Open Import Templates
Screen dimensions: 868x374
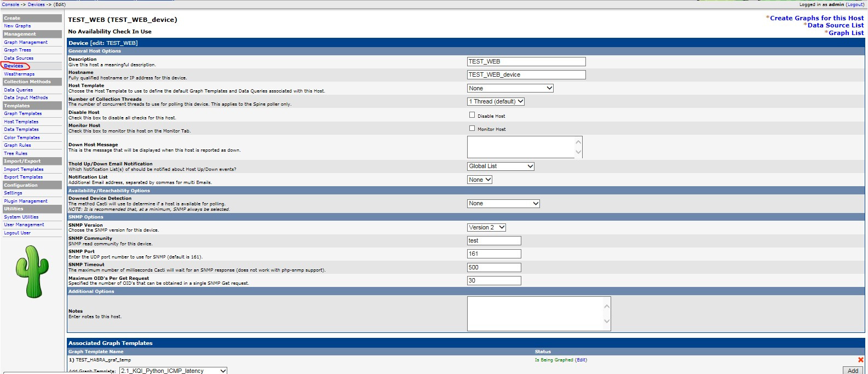[24, 169]
